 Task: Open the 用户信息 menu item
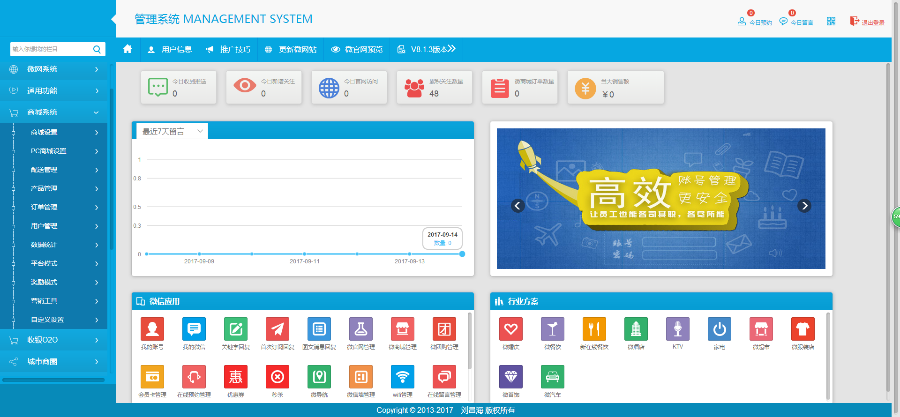click(169, 49)
